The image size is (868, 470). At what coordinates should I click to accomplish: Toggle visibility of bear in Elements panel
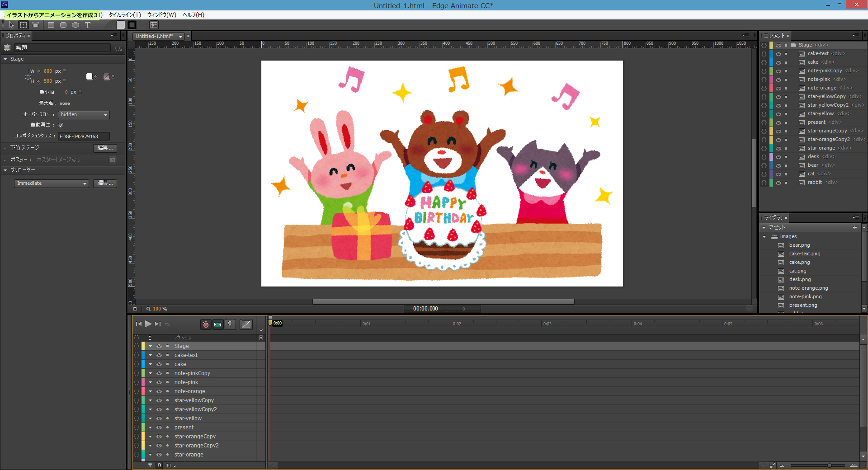778,165
